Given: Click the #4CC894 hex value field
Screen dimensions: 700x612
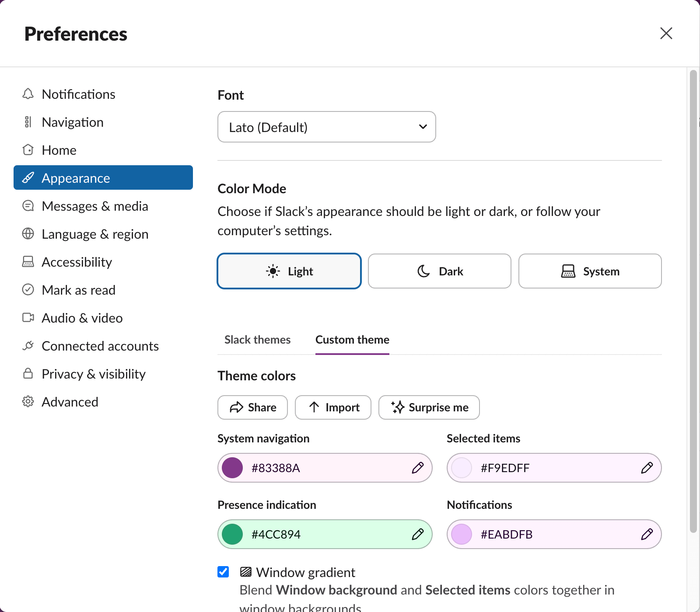Looking at the screenshot, I should (325, 534).
